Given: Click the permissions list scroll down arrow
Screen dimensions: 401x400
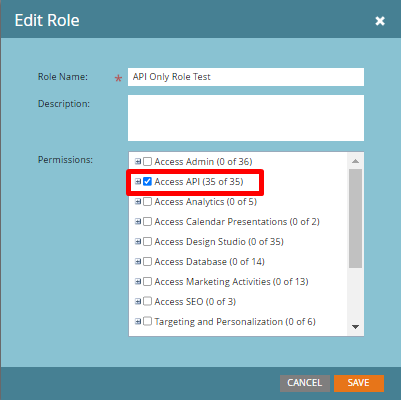Looking at the screenshot, I should [355, 327].
